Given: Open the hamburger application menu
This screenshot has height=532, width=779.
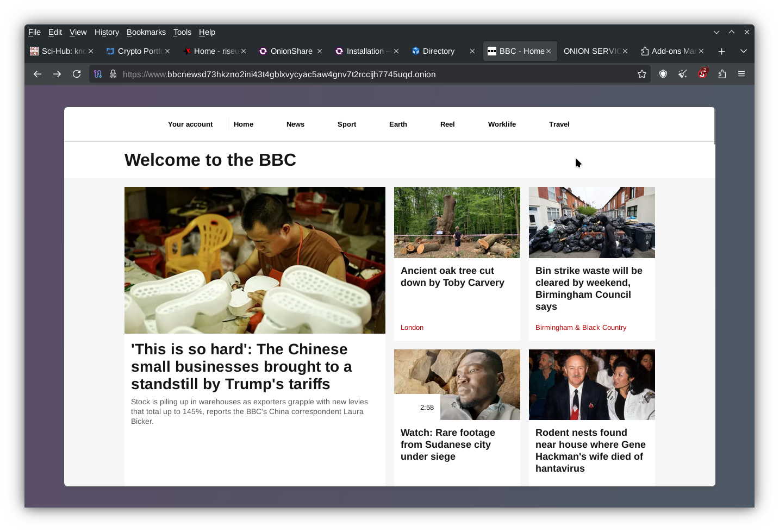Looking at the screenshot, I should click(x=741, y=74).
